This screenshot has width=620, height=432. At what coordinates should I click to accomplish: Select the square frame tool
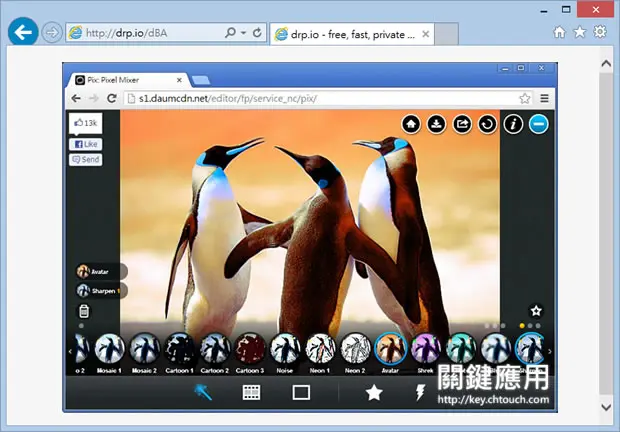point(301,392)
